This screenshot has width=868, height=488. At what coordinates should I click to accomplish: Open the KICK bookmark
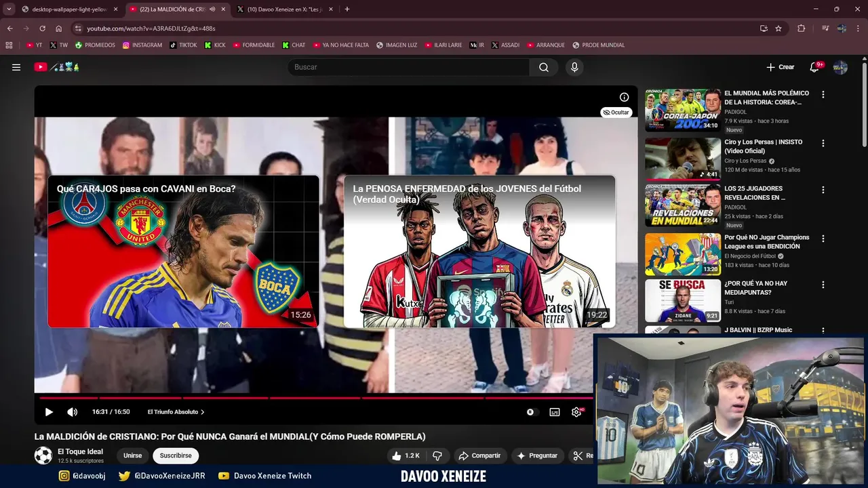click(215, 45)
